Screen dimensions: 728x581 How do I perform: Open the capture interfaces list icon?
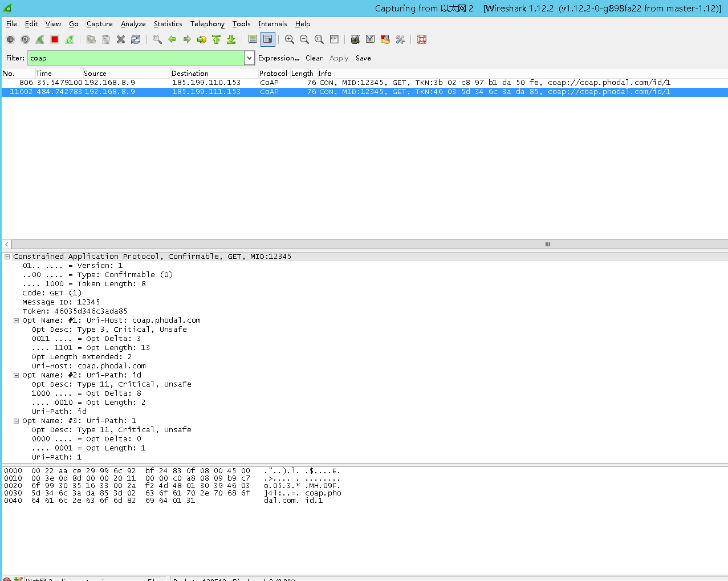pyautogui.click(x=10, y=39)
